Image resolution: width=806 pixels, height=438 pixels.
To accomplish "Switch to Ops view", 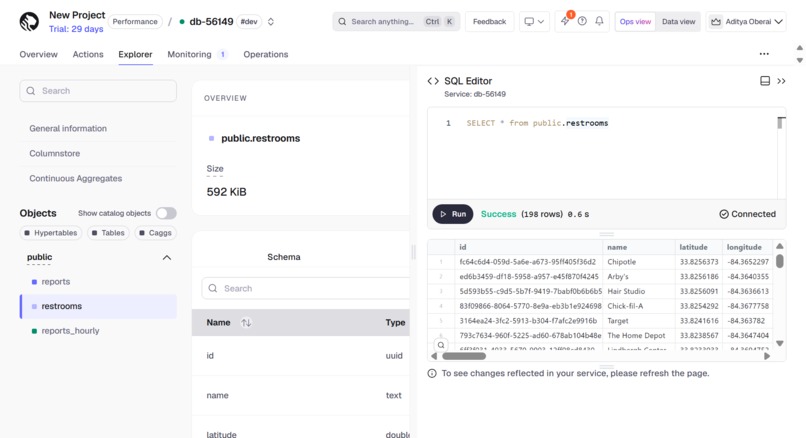I will (x=635, y=22).
